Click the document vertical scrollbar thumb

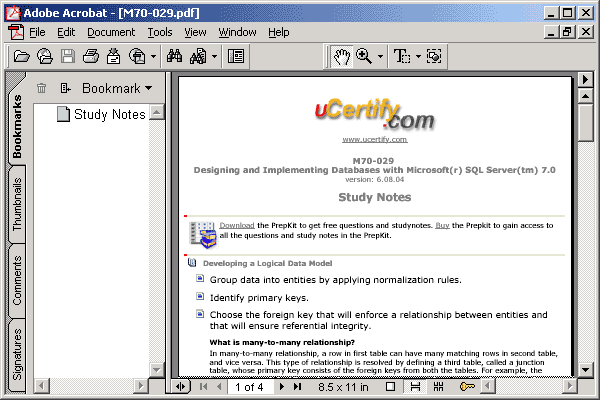point(585,123)
